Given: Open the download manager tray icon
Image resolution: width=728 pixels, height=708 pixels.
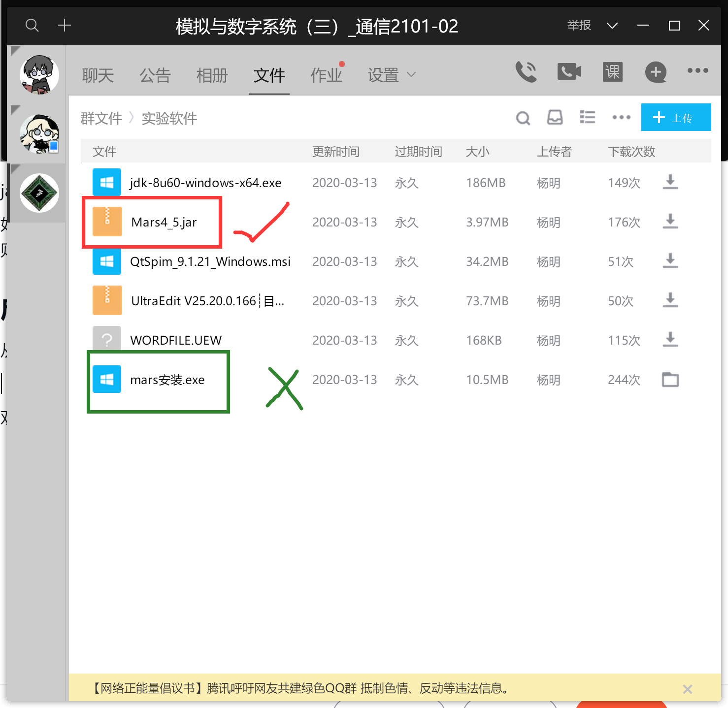Looking at the screenshot, I should click(x=555, y=118).
